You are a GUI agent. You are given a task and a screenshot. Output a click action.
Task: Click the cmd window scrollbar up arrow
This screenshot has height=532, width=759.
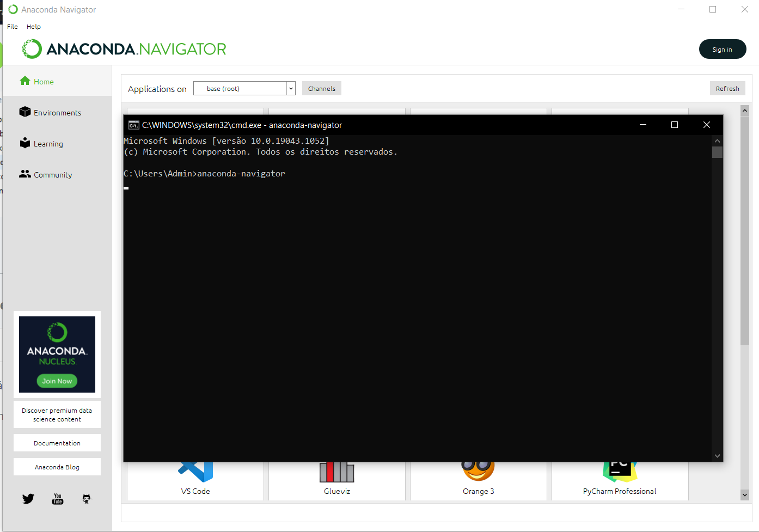717,141
